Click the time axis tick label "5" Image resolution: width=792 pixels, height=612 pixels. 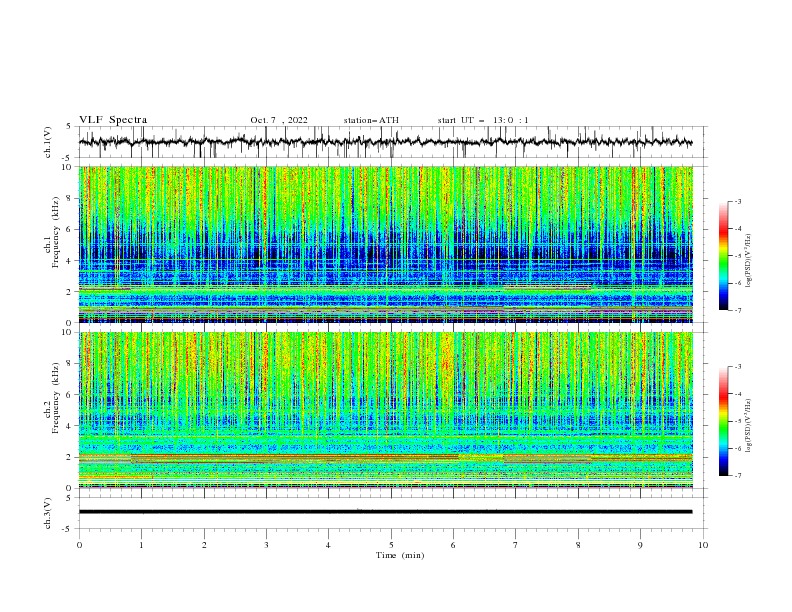pos(391,545)
